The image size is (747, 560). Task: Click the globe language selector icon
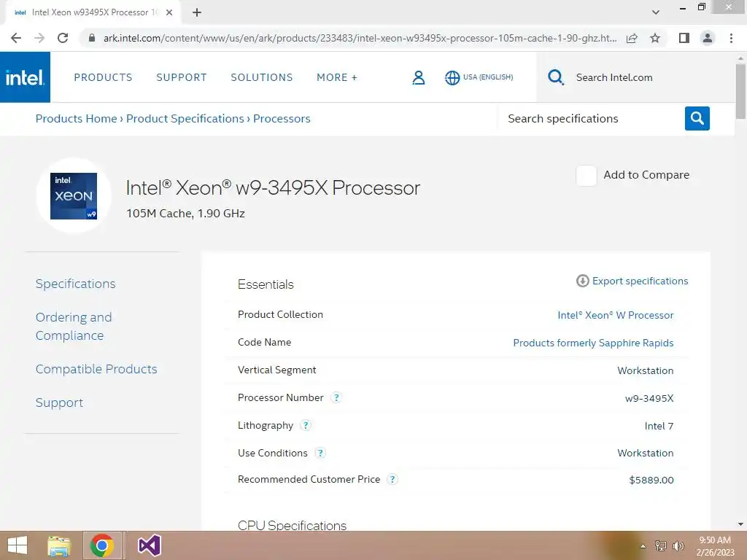coord(452,77)
